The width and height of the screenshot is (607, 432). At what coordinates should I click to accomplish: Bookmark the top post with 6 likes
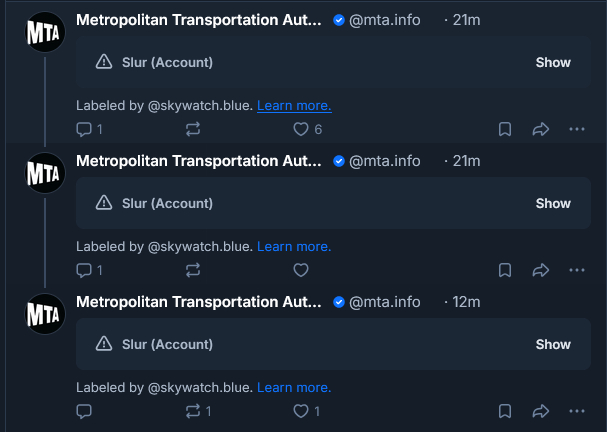coord(505,129)
